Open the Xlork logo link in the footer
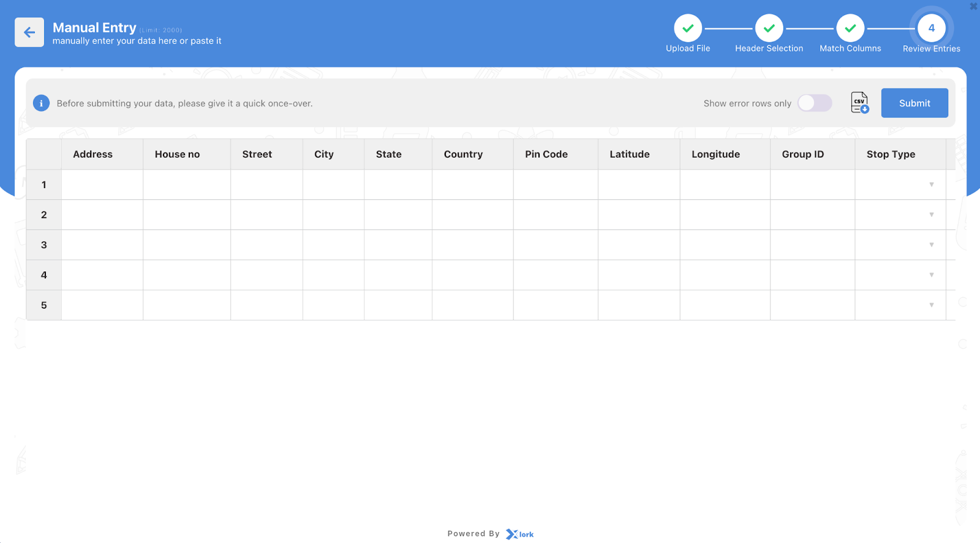Screen dimensions: 980x543 click(x=519, y=534)
